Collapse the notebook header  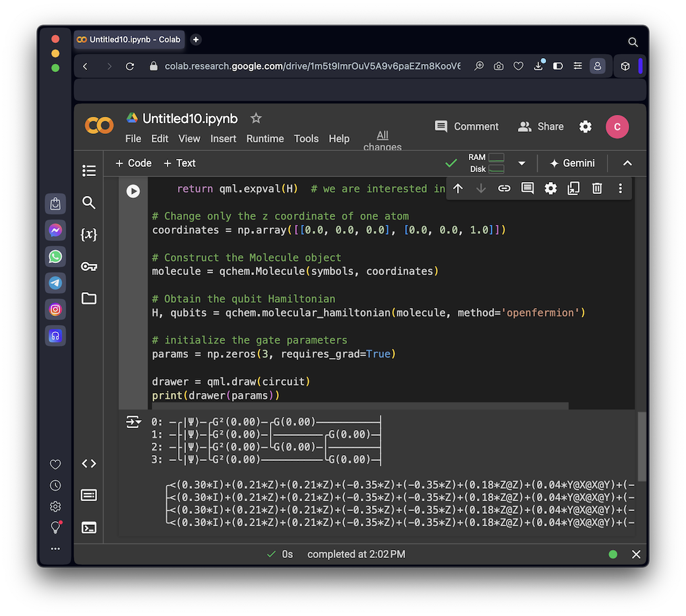tap(627, 164)
